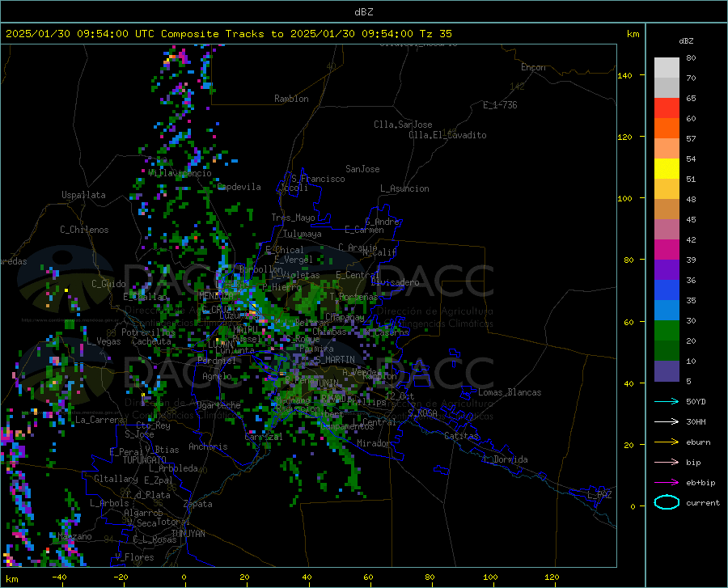Click the Catitas map label

tap(462, 436)
